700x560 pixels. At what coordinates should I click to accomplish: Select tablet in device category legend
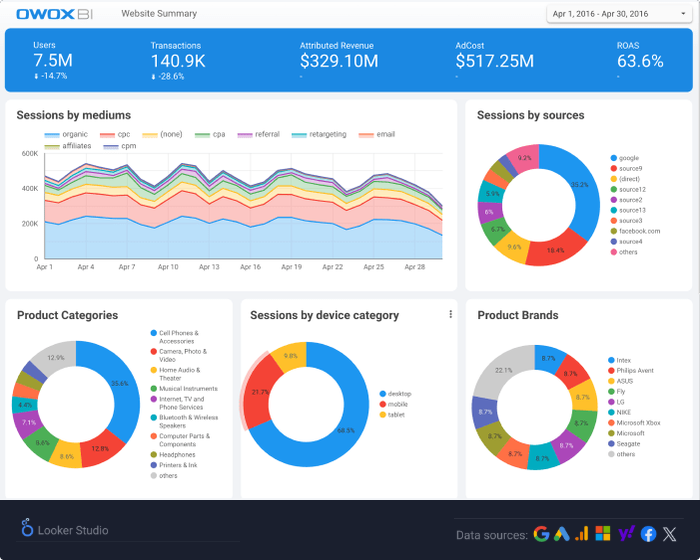[x=392, y=415]
